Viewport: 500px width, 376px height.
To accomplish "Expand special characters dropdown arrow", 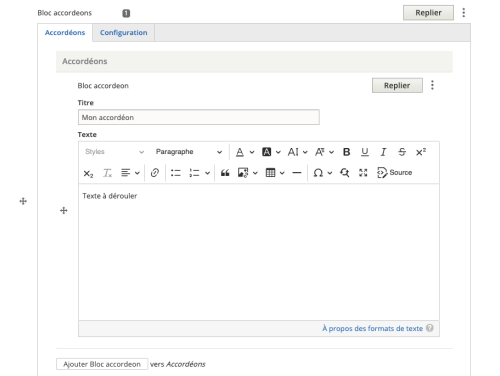I will point(330,173).
